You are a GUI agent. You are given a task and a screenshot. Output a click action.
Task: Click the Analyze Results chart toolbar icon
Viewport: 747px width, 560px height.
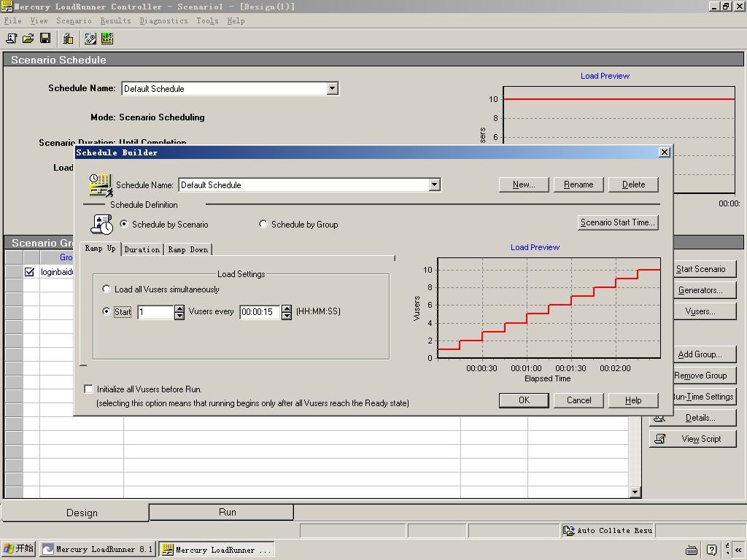107,39
